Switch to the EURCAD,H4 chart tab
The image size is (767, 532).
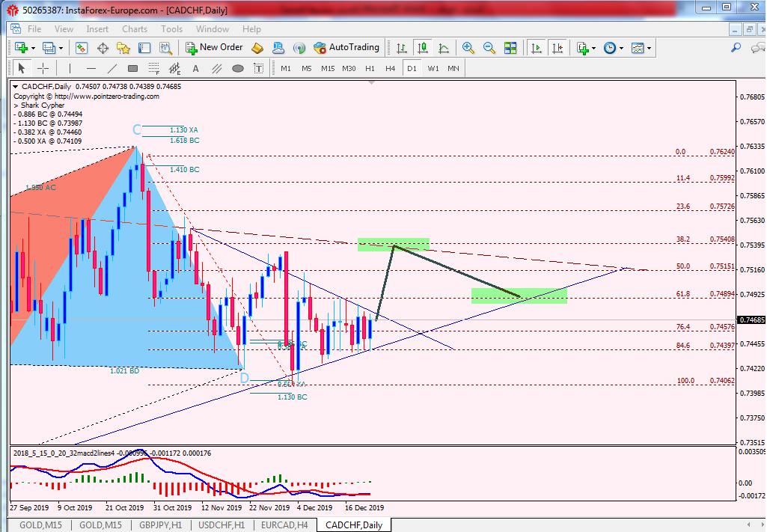284,525
